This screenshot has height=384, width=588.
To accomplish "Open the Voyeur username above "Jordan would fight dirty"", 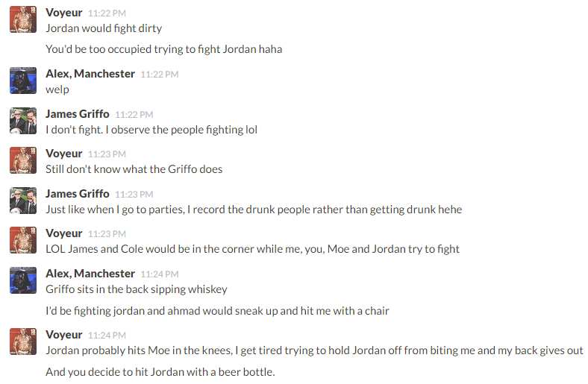I will coord(64,13).
